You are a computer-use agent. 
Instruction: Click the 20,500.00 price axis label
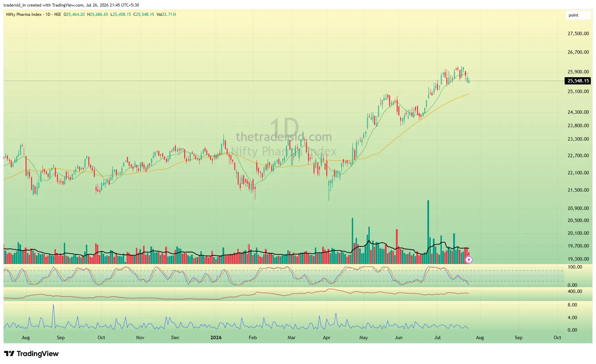point(578,220)
